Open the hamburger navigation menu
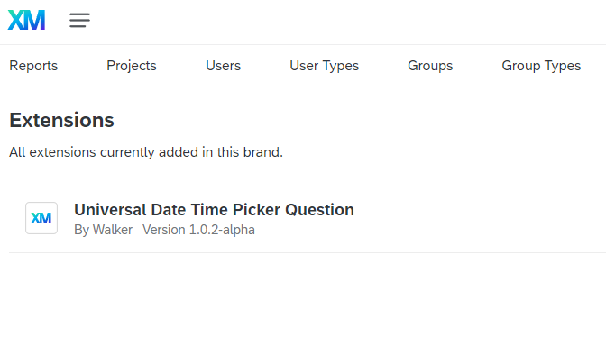 [79, 20]
